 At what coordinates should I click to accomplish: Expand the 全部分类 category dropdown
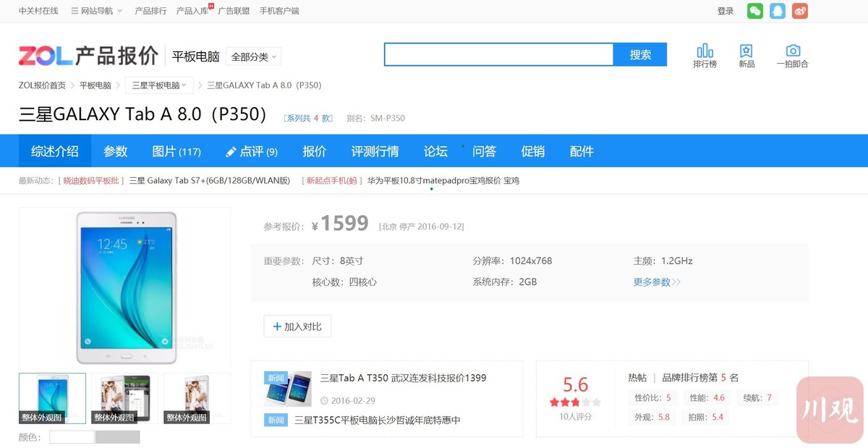pos(253,56)
